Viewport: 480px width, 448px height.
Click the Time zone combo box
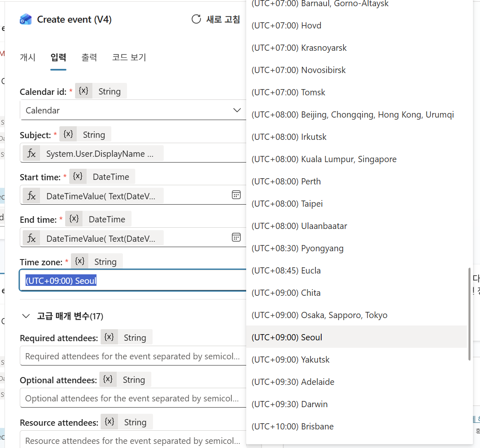[133, 280]
